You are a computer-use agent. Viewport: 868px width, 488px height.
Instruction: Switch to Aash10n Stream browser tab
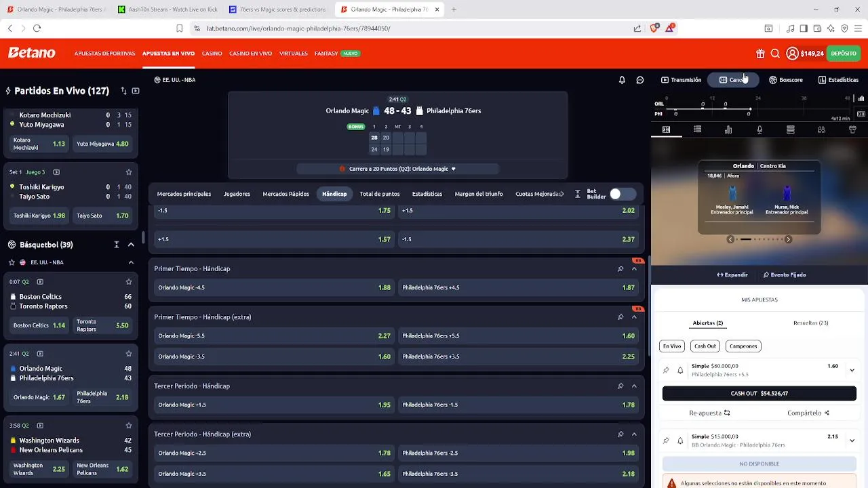pyautogui.click(x=167, y=9)
